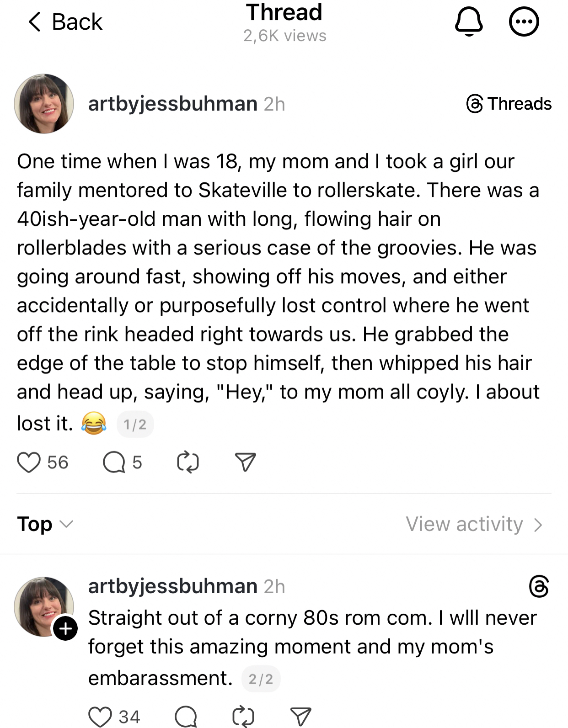568x728 pixels.
Task: Tap the 2/2 thread counter badge
Action: click(261, 679)
